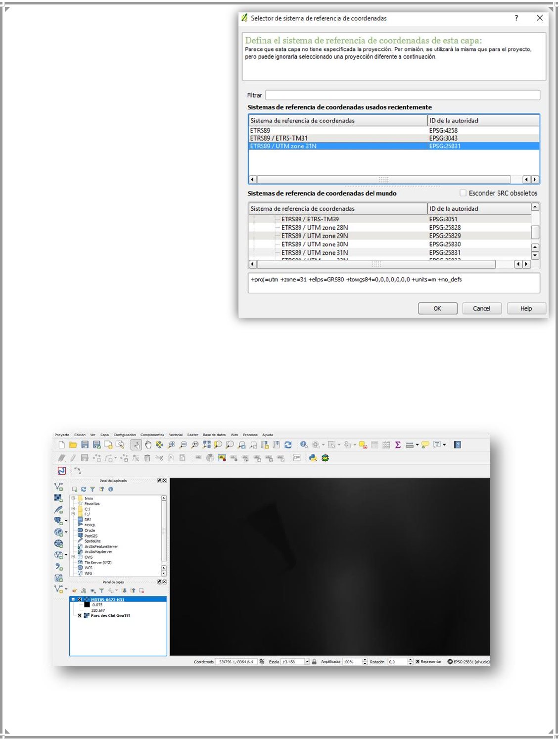Viewport: 560px width, 739px height.
Task: Open the text annotation dropdown arrow
Action: pyautogui.click(x=444, y=444)
